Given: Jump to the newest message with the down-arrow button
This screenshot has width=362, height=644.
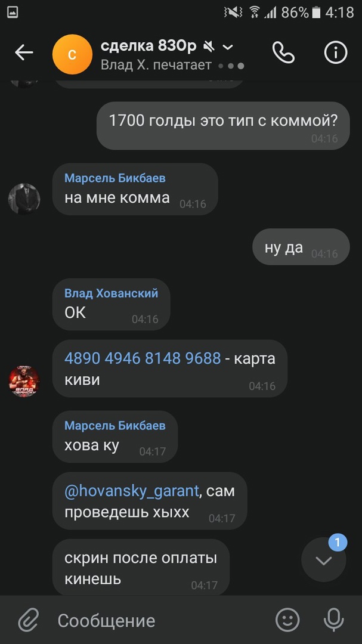Looking at the screenshot, I should pyautogui.click(x=324, y=560).
